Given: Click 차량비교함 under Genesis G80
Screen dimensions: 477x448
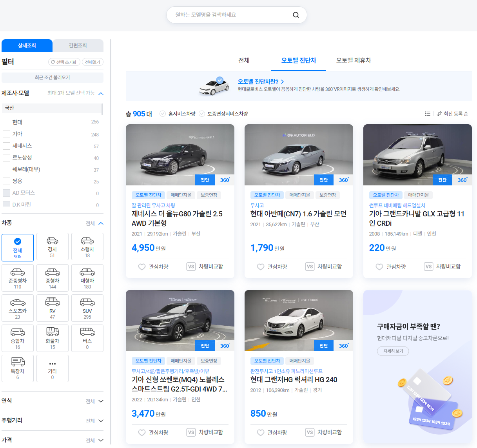Looking at the screenshot, I should 205,267.
